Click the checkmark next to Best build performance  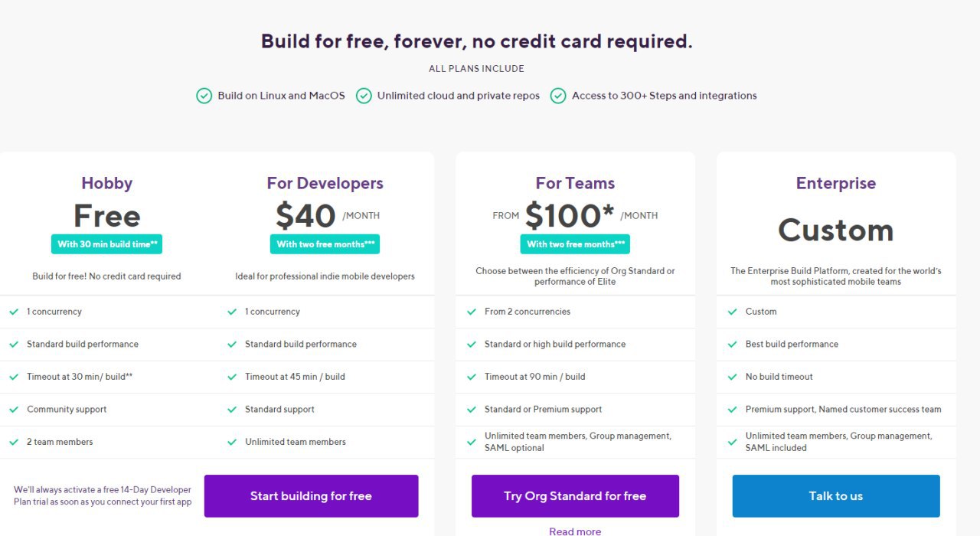point(733,345)
